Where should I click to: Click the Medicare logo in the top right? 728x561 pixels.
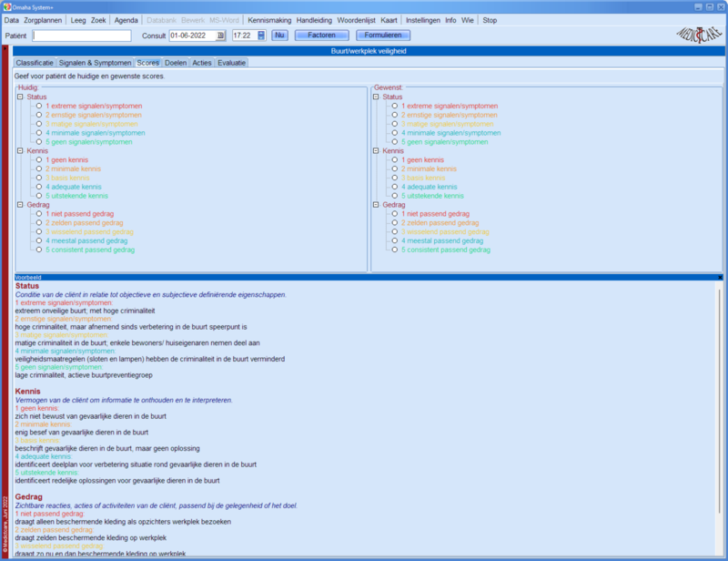[x=697, y=34]
